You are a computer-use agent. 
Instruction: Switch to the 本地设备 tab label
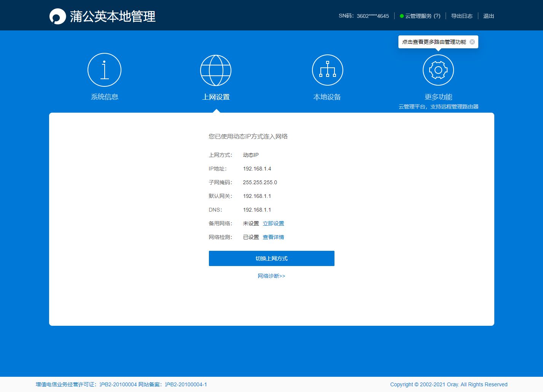327,97
